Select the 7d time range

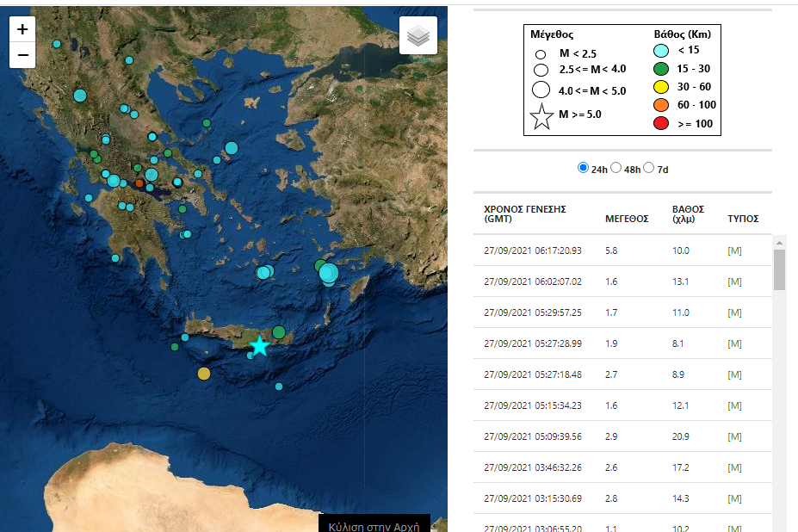tap(648, 168)
